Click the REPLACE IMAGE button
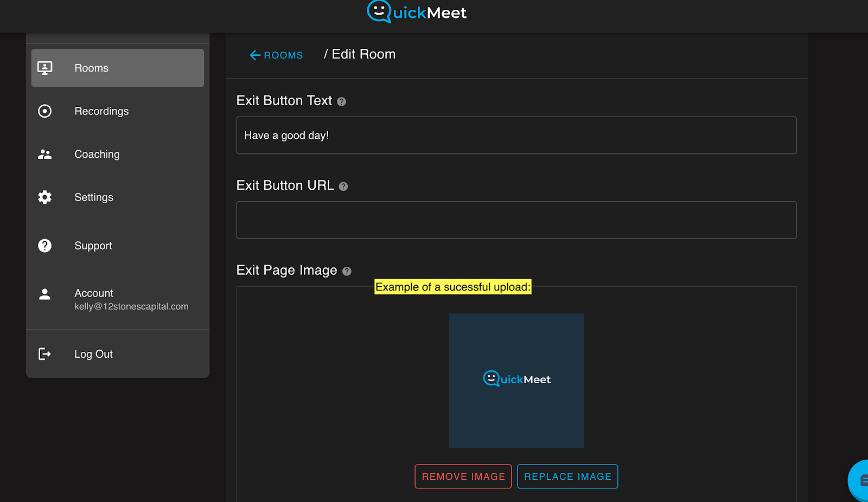The height and width of the screenshot is (502, 868). pos(567,477)
